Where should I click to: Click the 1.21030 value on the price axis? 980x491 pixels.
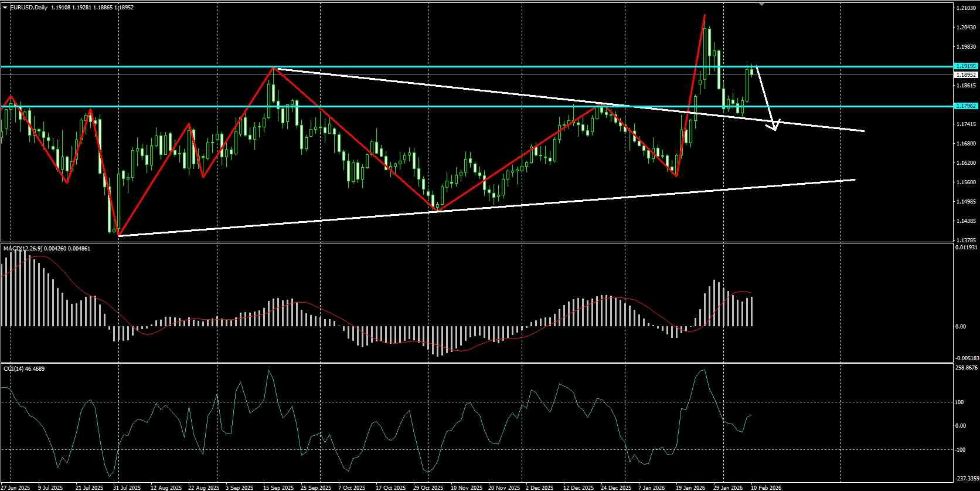pyautogui.click(x=966, y=8)
